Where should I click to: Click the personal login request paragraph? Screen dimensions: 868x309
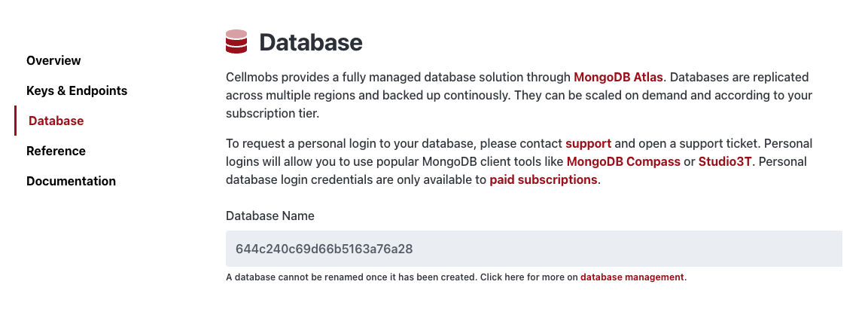519,162
